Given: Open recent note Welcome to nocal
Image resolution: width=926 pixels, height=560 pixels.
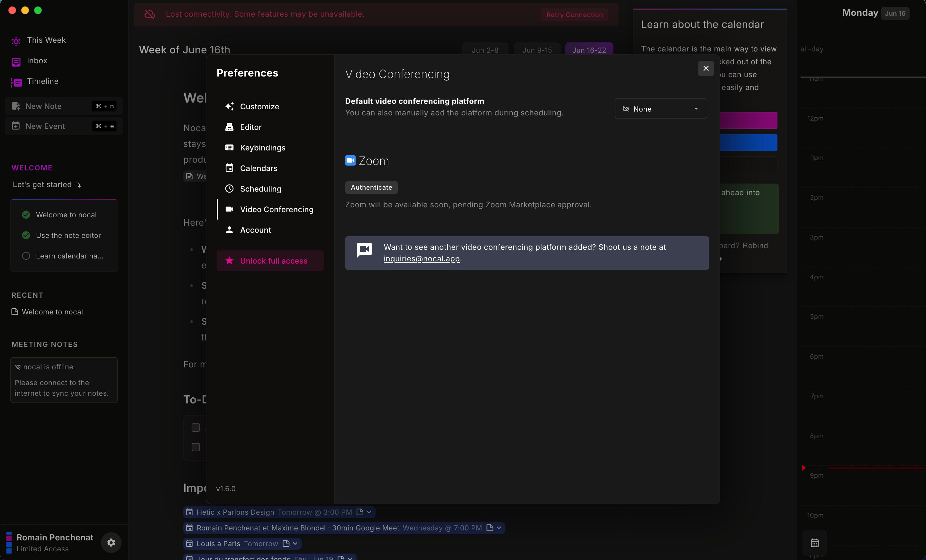Looking at the screenshot, I should click(47, 312).
